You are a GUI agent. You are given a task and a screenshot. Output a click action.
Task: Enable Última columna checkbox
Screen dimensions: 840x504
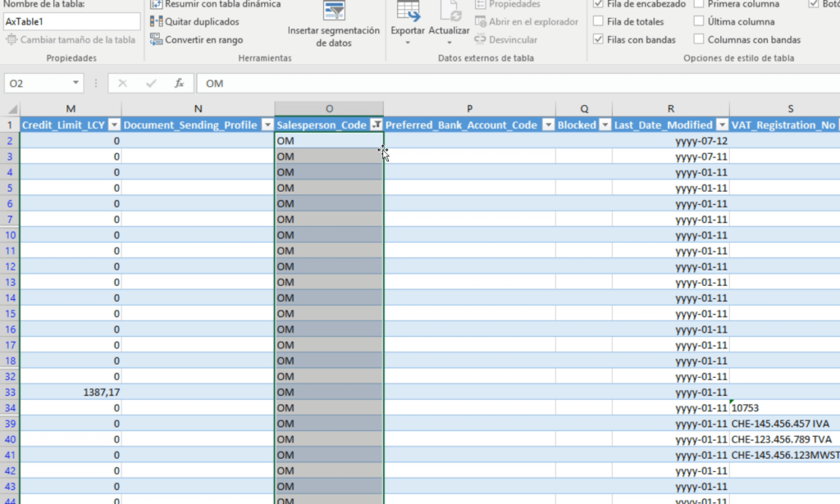698,22
